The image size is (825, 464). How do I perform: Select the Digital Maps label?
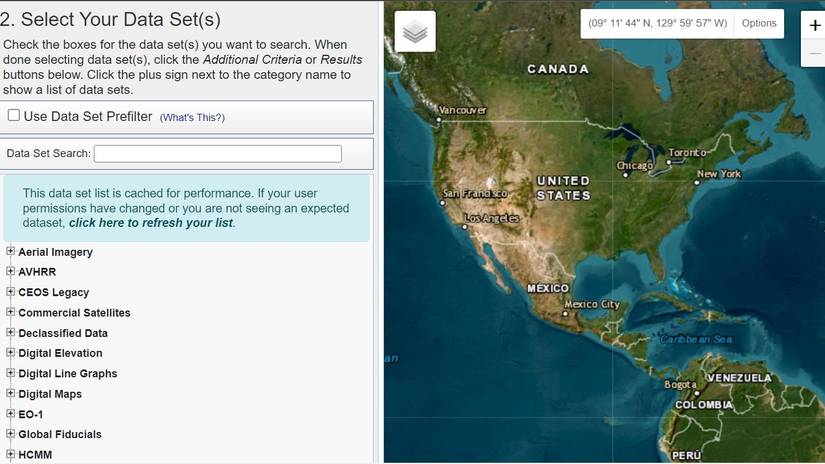[x=50, y=394]
